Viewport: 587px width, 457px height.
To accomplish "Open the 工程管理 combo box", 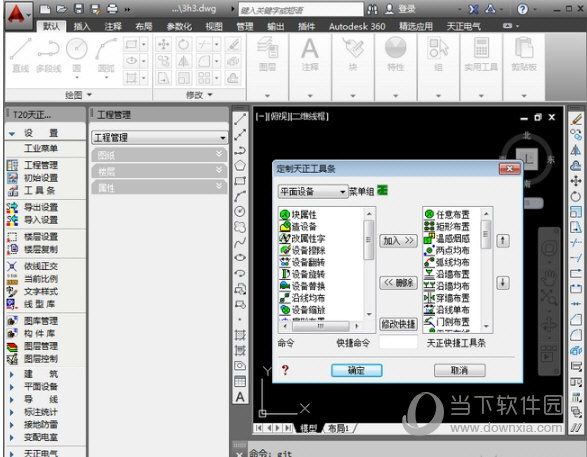I will pyautogui.click(x=159, y=138).
